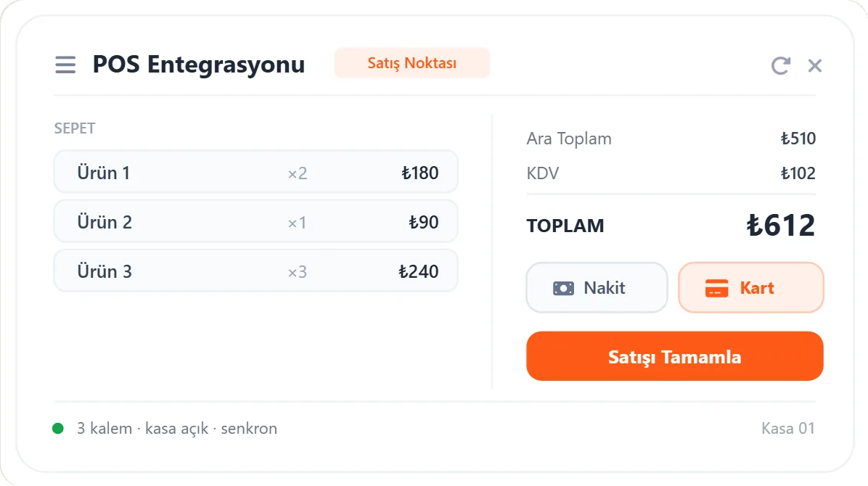Viewport: 868px width, 486px height.
Task: Select Nakit payment method
Action: point(597,288)
